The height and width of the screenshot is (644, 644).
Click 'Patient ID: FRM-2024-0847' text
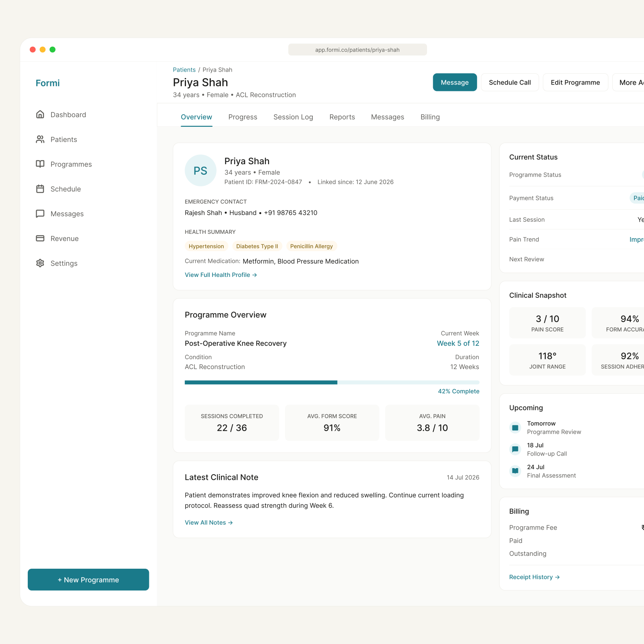pyautogui.click(x=263, y=182)
